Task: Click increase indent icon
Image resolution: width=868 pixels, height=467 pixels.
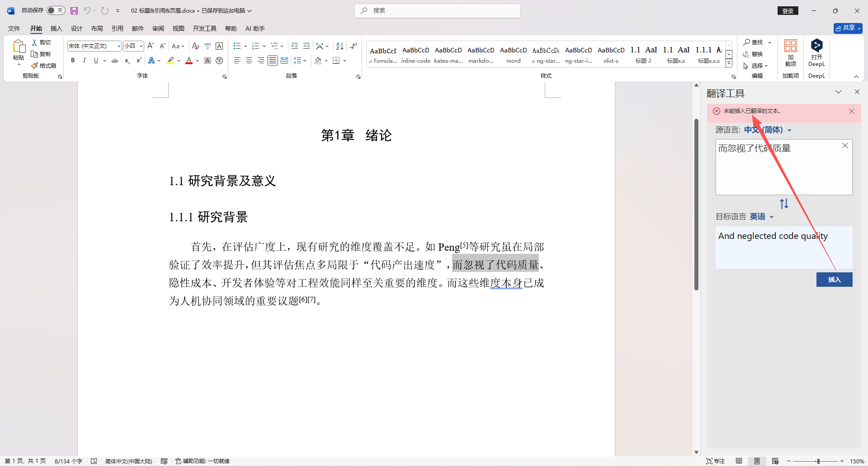Action: tap(307, 46)
